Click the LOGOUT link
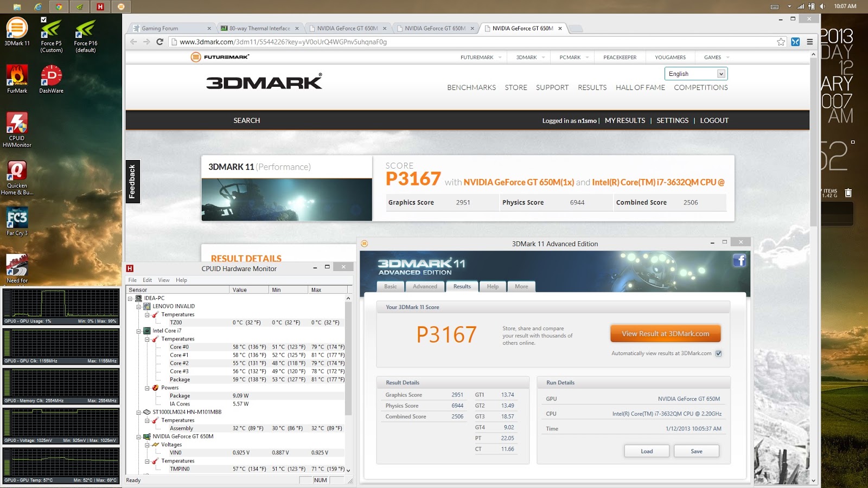 [x=714, y=120]
